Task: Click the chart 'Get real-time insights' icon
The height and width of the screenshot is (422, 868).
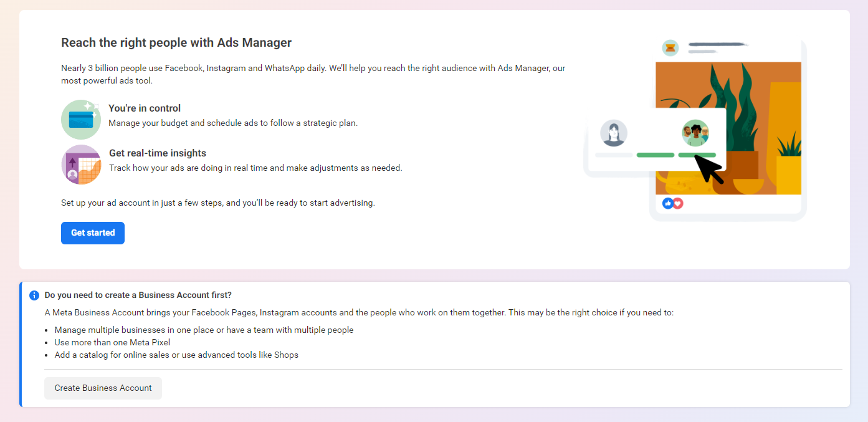Action: point(81,165)
